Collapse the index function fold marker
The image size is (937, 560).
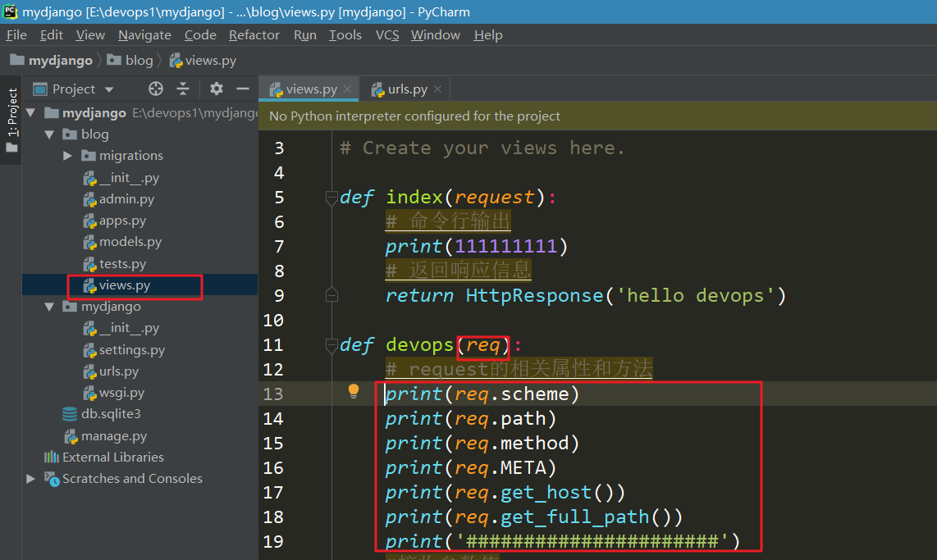pyautogui.click(x=331, y=198)
